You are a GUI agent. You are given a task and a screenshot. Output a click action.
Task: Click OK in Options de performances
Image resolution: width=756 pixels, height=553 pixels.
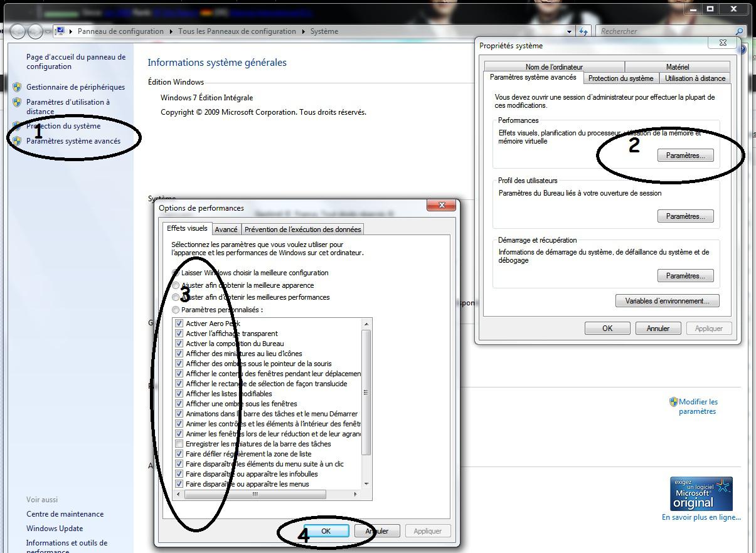pyautogui.click(x=326, y=531)
